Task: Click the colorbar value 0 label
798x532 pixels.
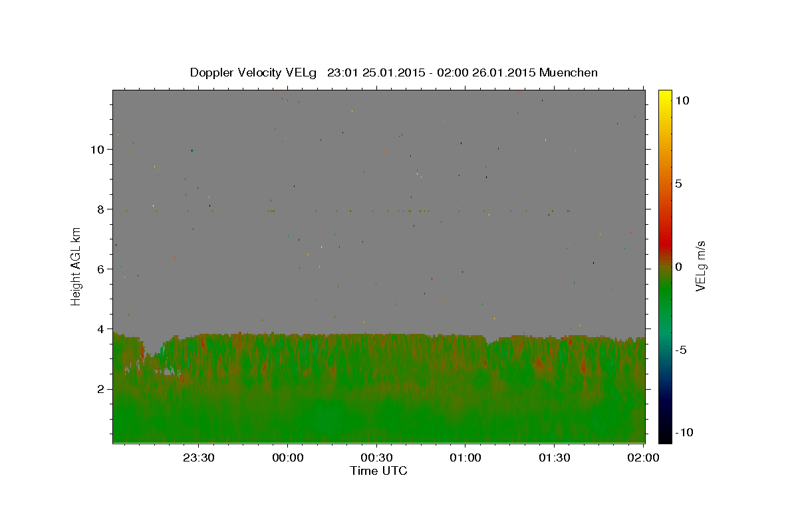Action: pyautogui.click(x=678, y=267)
